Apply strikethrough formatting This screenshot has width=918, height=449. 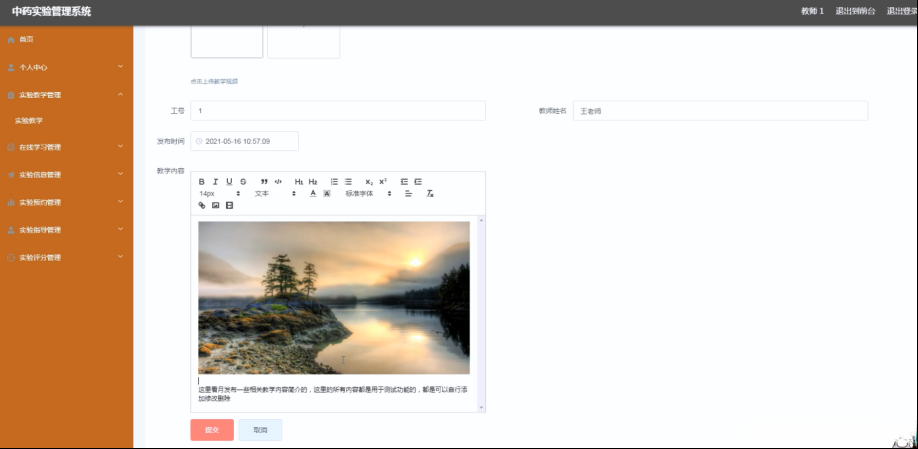click(x=244, y=182)
